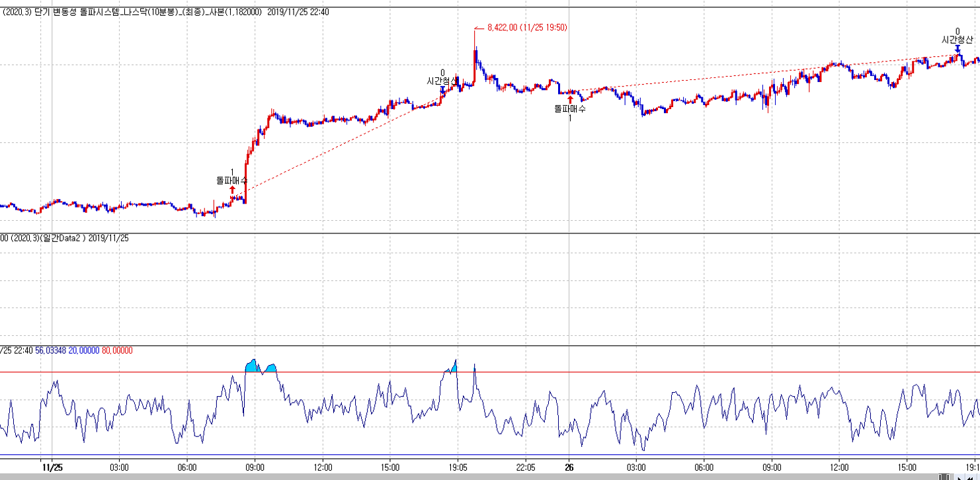Click the 26 date marker on the time axis

[x=569, y=465]
